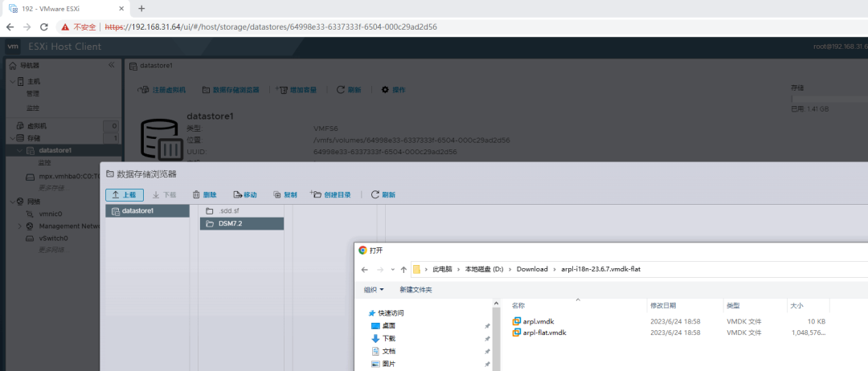Click 此电脑 in breadcrumb path

click(x=442, y=269)
